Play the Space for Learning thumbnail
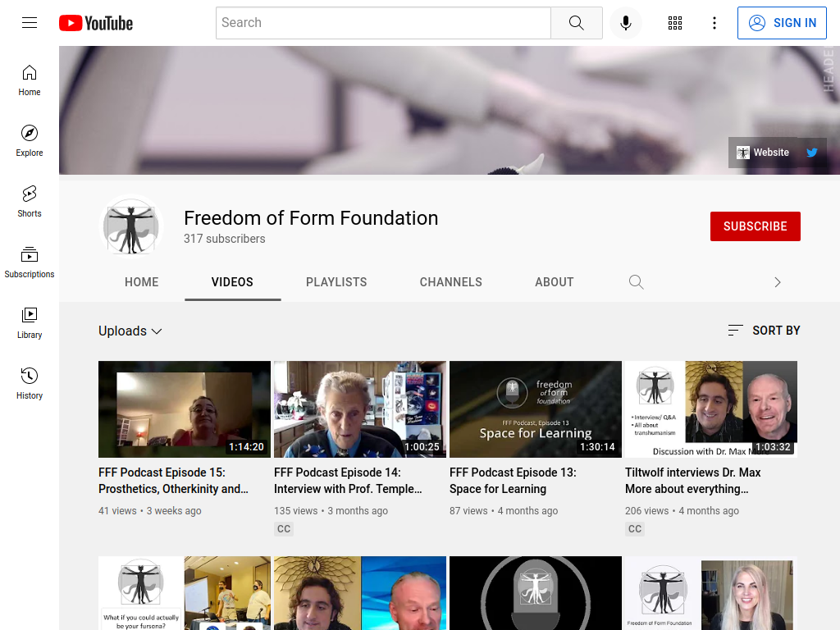This screenshot has width=840, height=630. pyautogui.click(x=536, y=409)
